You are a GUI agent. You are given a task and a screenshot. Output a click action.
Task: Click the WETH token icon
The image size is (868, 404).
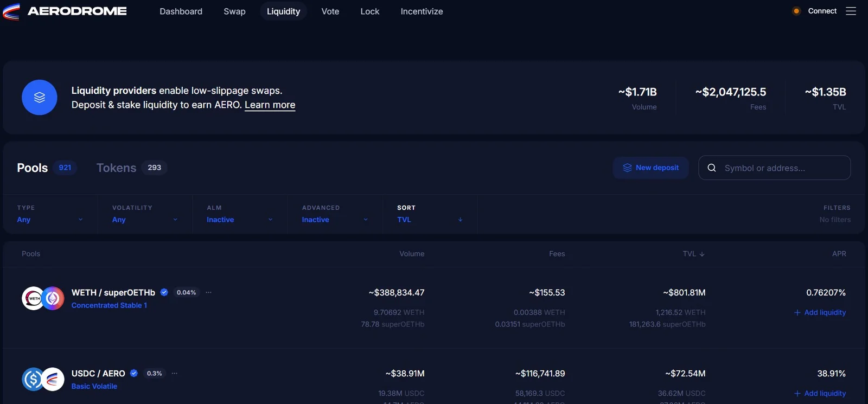point(33,298)
